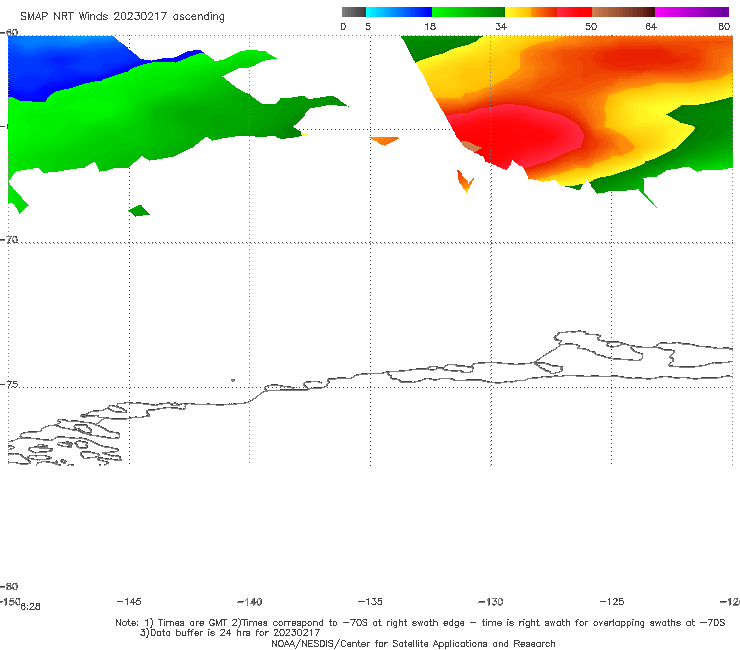
Task: Click the longitude label '-140'
Action: pos(250,601)
